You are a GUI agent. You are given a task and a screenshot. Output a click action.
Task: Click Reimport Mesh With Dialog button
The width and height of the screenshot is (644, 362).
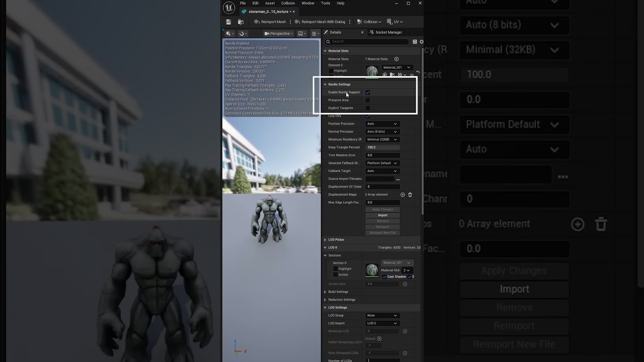tap(320, 22)
